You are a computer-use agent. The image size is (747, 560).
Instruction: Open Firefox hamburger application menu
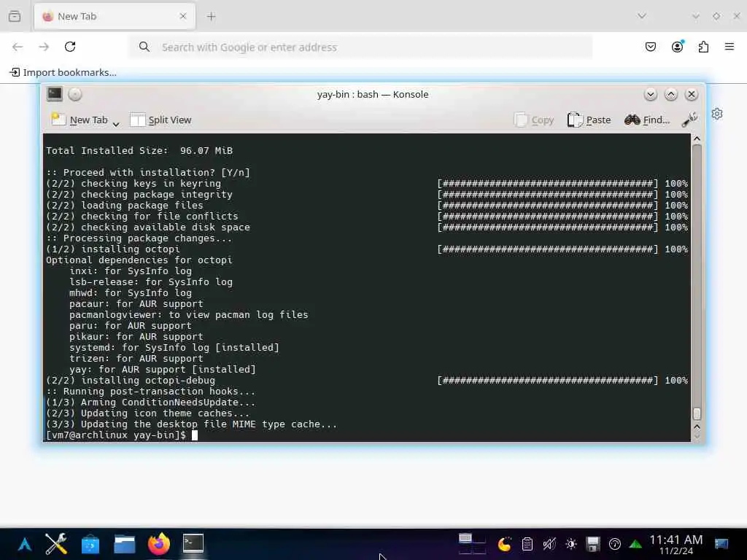tap(729, 47)
